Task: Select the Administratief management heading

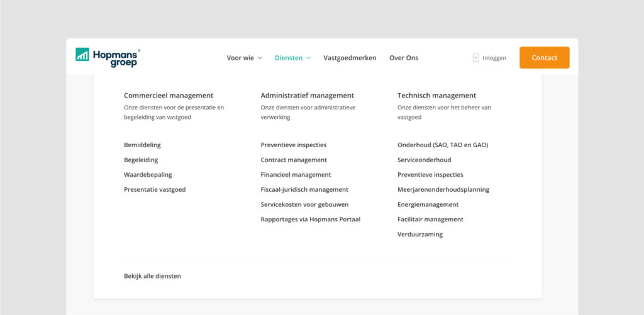Action: [x=307, y=96]
